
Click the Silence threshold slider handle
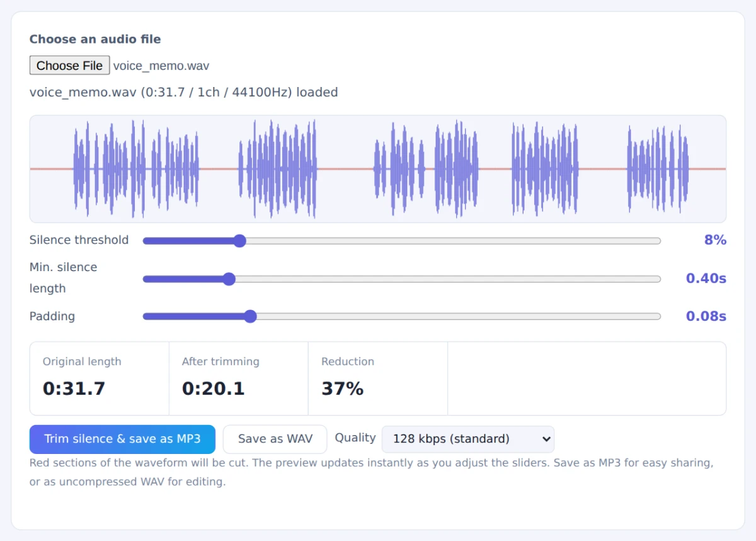click(239, 240)
